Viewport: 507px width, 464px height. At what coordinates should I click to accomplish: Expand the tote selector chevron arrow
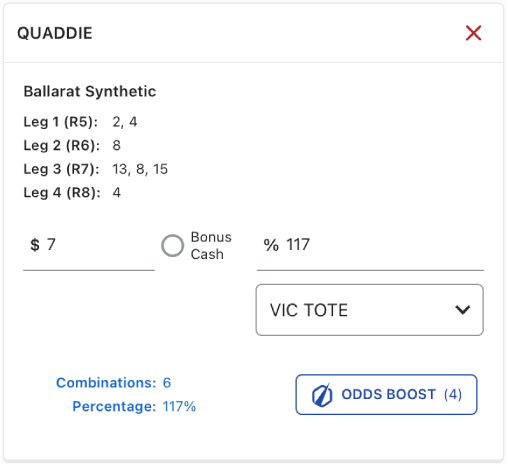(x=463, y=310)
